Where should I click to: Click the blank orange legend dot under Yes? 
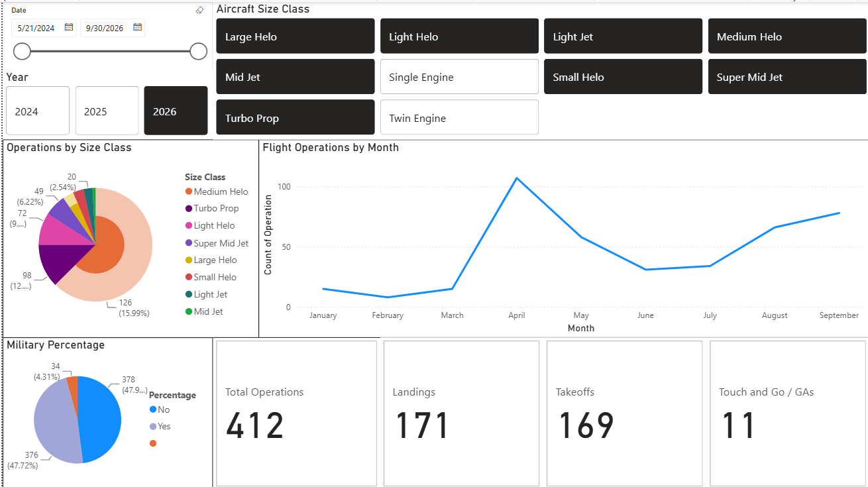click(153, 443)
